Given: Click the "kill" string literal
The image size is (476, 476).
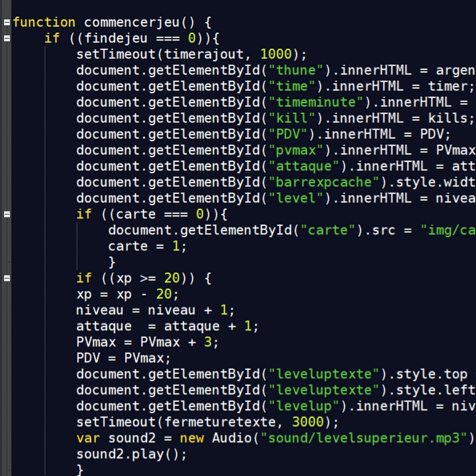Looking at the screenshot, I should pyautogui.click(x=292, y=118).
